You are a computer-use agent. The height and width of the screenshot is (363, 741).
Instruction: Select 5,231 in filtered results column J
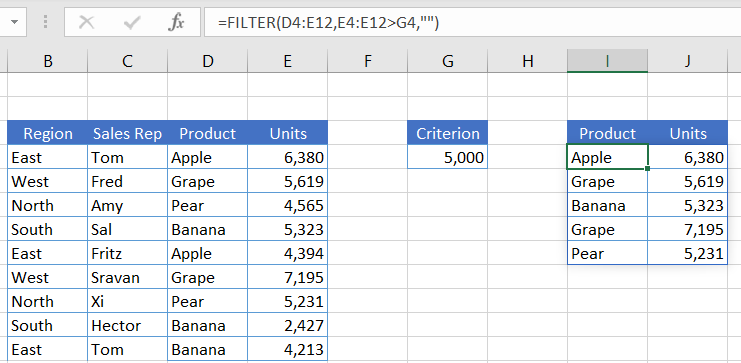pyautogui.click(x=688, y=253)
